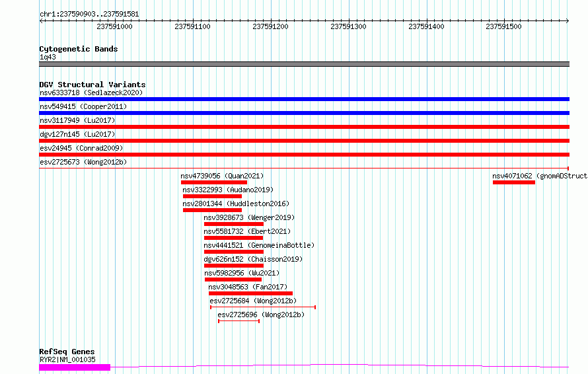Open variant label nsv5581732 (Ebert2021)

[x=247, y=231]
